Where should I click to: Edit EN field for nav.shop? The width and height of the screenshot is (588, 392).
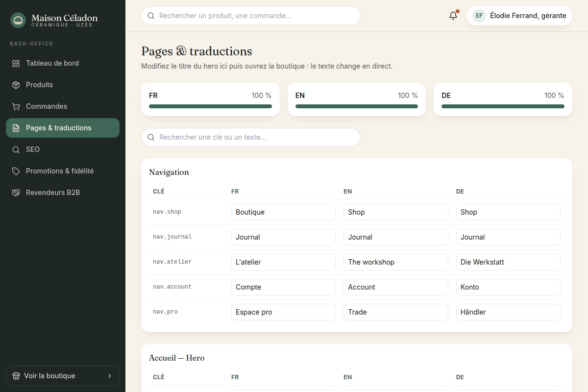coord(396,212)
